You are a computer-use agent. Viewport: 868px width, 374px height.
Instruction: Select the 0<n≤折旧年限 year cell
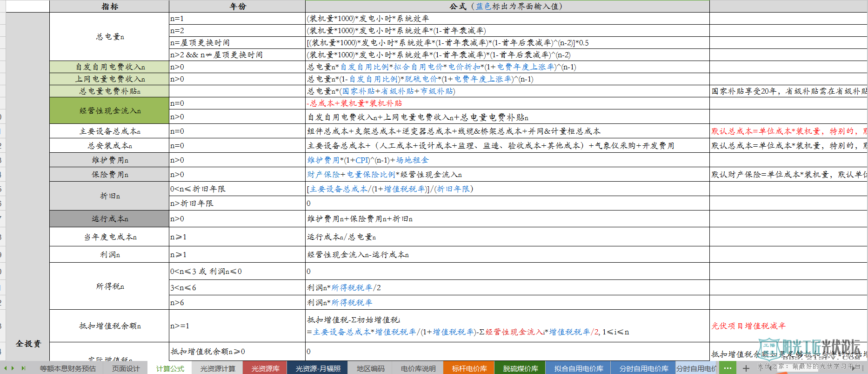(x=237, y=189)
